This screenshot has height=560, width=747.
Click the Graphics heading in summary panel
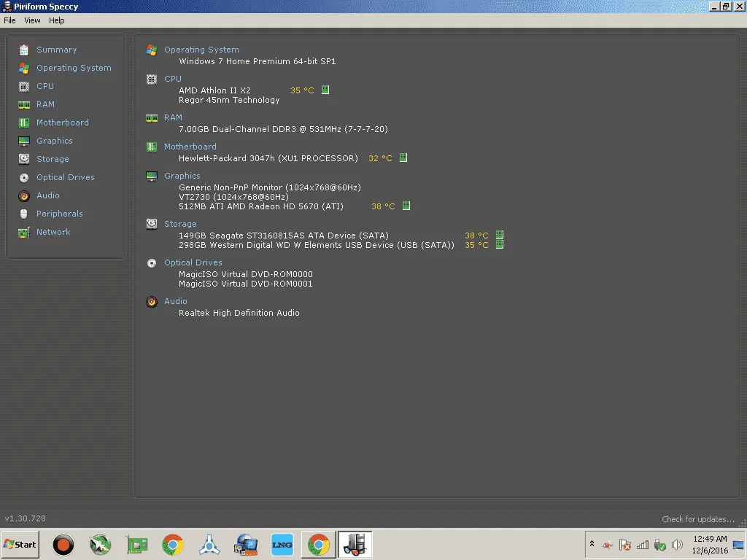[x=182, y=176]
